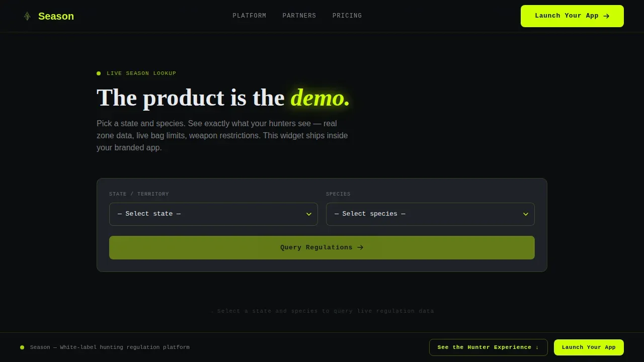Open the Select species dropdown
Image resolution: width=644 pixels, height=362 pixels.
430,214
